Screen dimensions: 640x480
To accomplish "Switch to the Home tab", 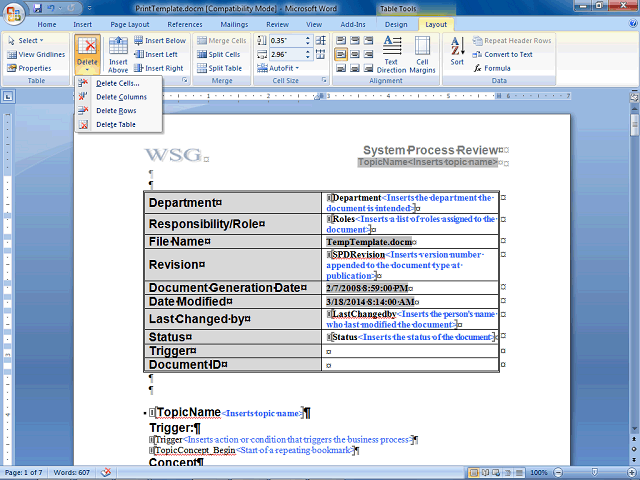I will click(47, 24).
